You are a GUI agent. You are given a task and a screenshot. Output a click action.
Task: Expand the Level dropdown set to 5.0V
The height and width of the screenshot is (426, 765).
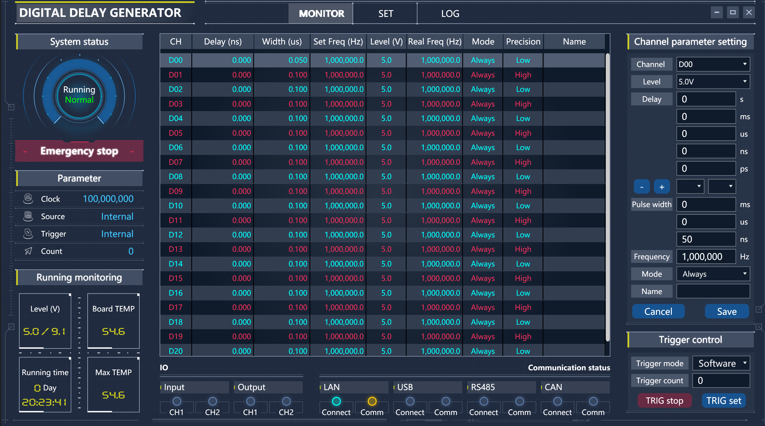click(712, 82)
